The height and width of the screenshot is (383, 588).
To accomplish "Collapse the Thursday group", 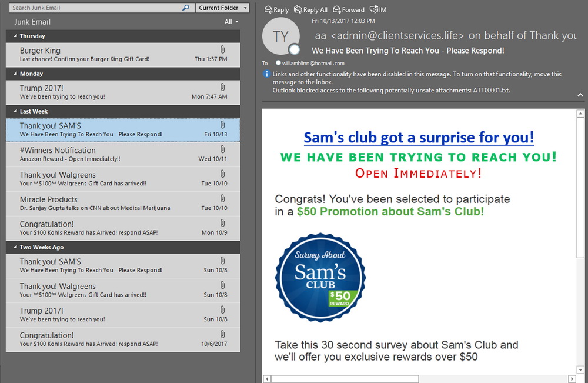I will click(x=15, y=36).
